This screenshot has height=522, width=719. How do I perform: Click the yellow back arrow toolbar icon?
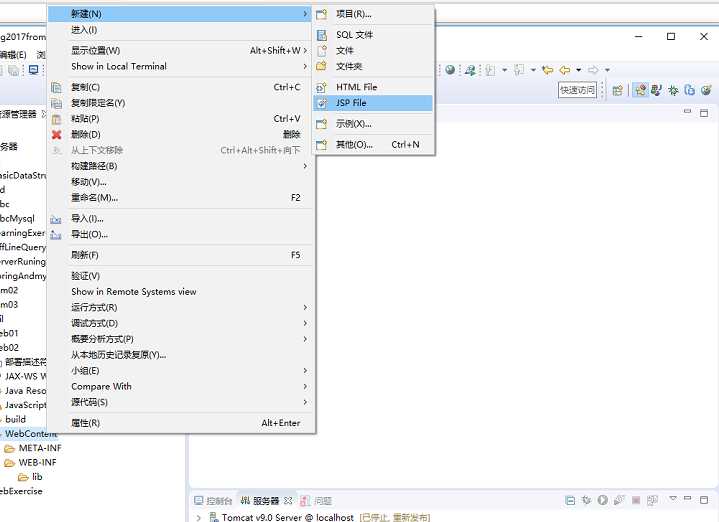[565, 70]
